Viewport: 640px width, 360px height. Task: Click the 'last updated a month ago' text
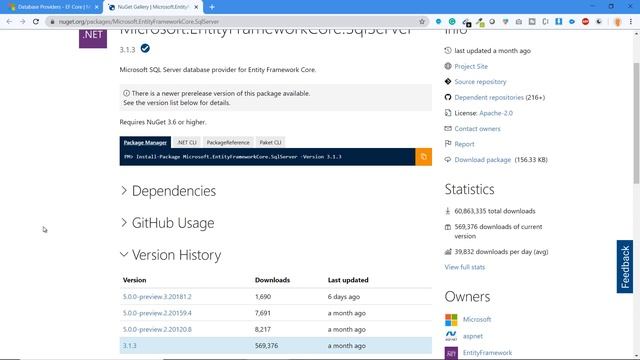coord(493,51)
